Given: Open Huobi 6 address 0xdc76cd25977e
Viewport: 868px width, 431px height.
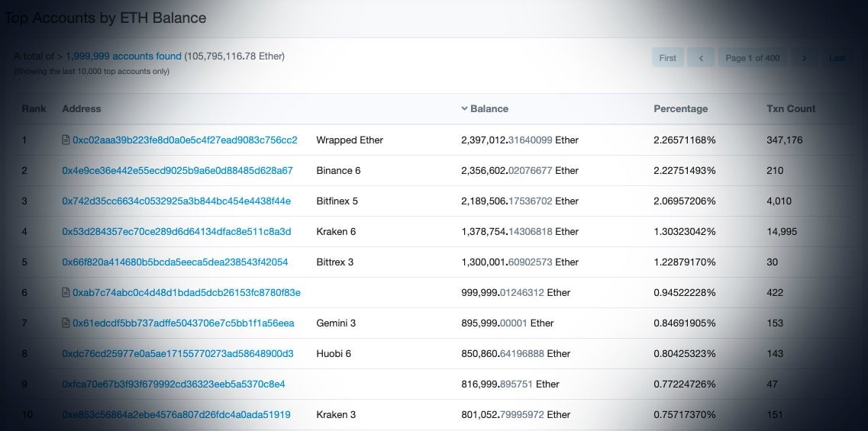Looking at the screenshot, I should coord(178,353).
